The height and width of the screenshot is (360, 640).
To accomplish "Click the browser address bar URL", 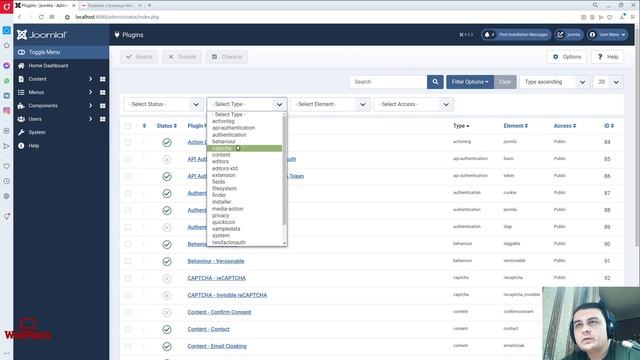I will pyautogui.click(x=117, y=17).
